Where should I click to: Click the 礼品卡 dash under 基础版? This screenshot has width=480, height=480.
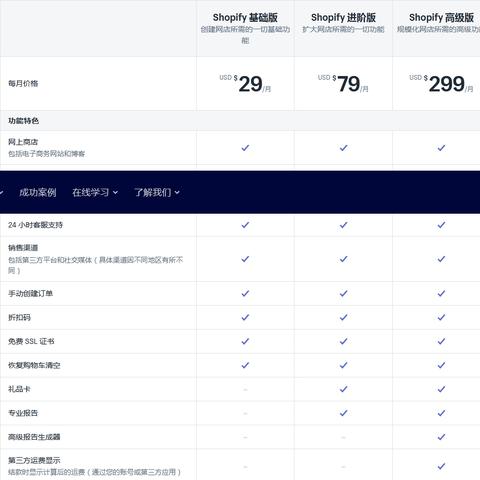point(245,389)
